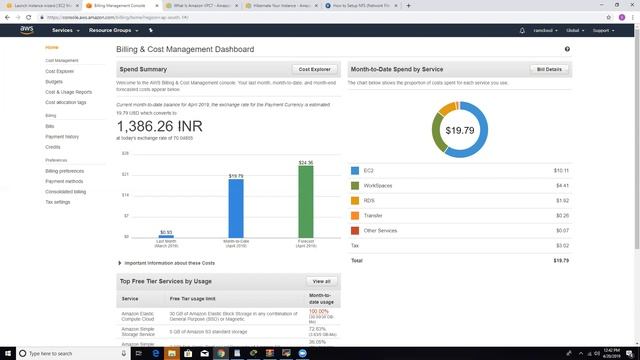Open Tax settings in sidebar

pyautogui.click(x=58, y=202)
